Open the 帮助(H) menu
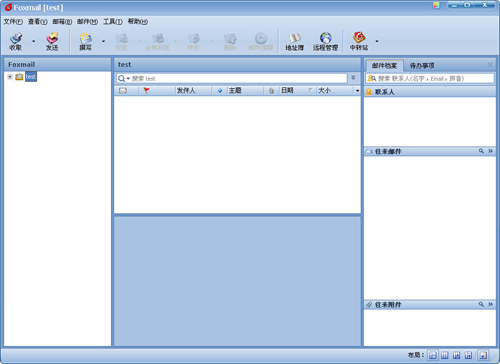This screenshot has width=500, height=364. 138,22
